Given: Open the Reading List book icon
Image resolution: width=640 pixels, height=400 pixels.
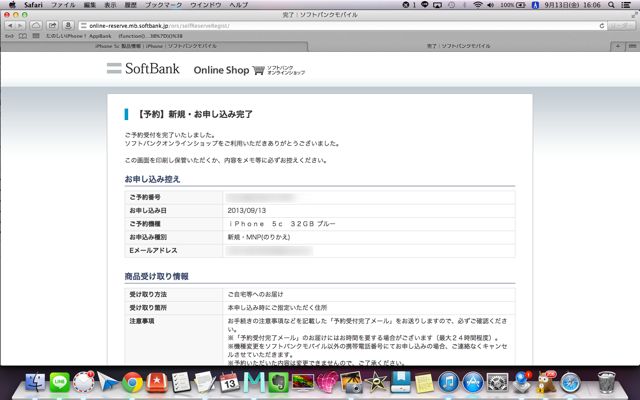Looking at the screenshot, I should 23,36.
